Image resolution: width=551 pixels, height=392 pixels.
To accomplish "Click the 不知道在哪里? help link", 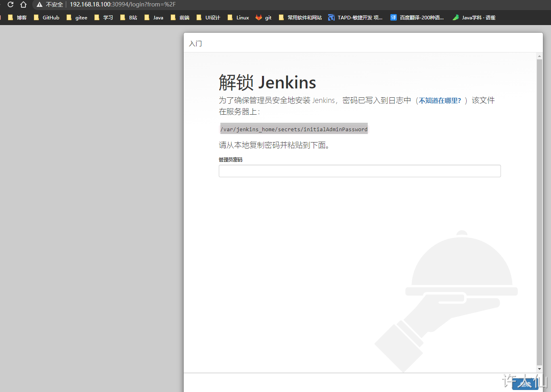I will coord(440,101).
